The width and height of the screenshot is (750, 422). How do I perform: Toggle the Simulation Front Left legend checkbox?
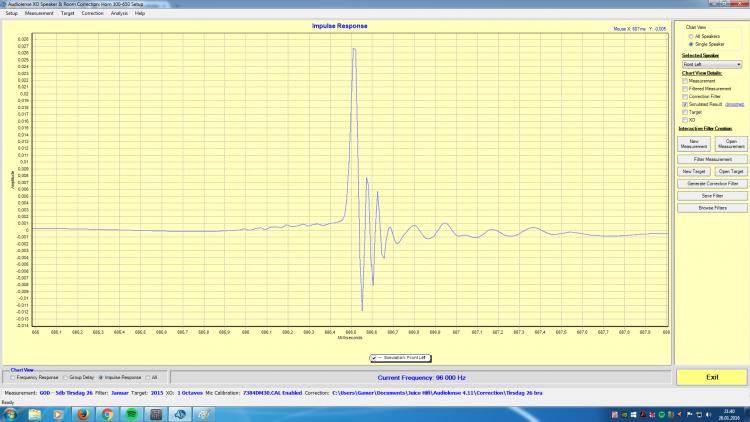pos(374,358)
